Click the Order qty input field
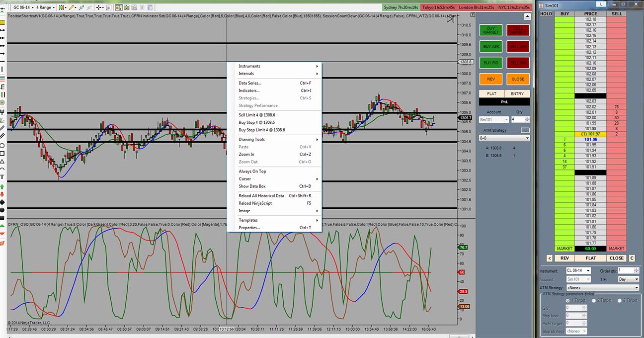Screen dimensions: 644x338 [x=626, y=270]
